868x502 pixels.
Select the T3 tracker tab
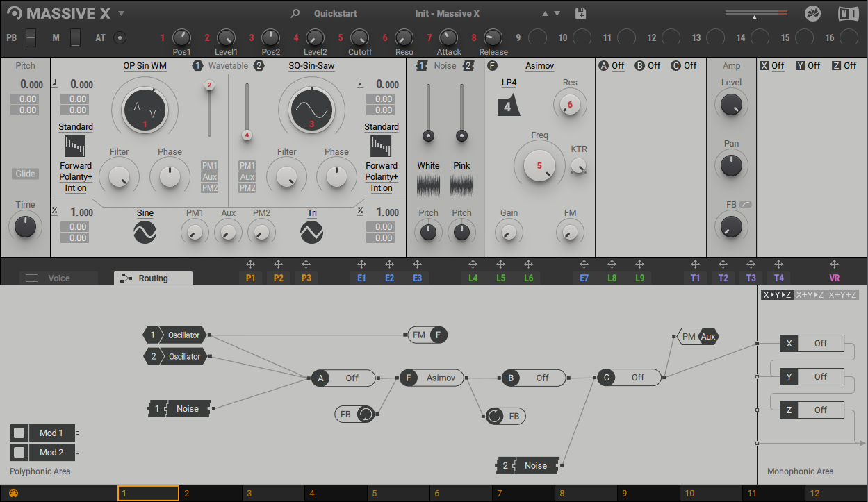pos(751,278)
